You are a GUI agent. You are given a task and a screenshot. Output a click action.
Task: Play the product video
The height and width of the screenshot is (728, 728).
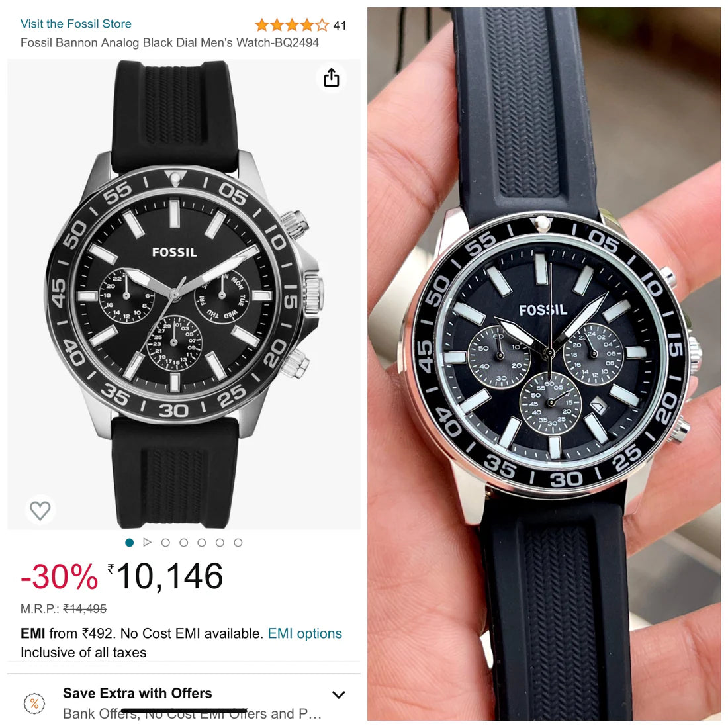pyautogui.click(x=148, y=542)
